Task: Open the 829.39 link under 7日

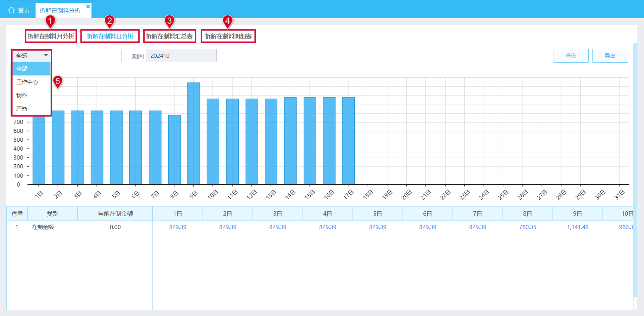Action: tap(478, 227)
